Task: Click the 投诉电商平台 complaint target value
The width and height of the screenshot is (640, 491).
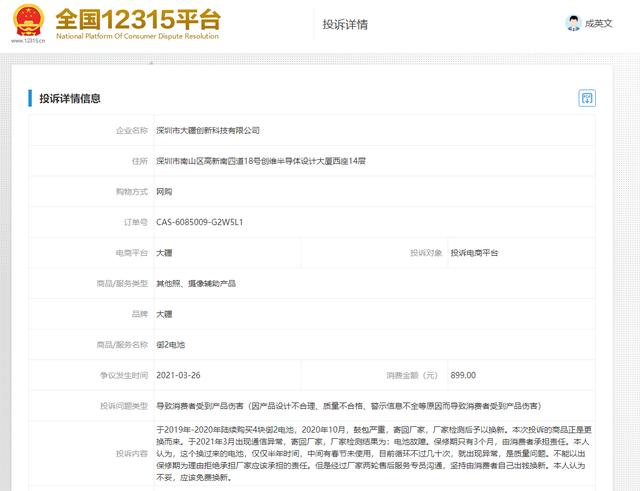Action: [474, 253]
